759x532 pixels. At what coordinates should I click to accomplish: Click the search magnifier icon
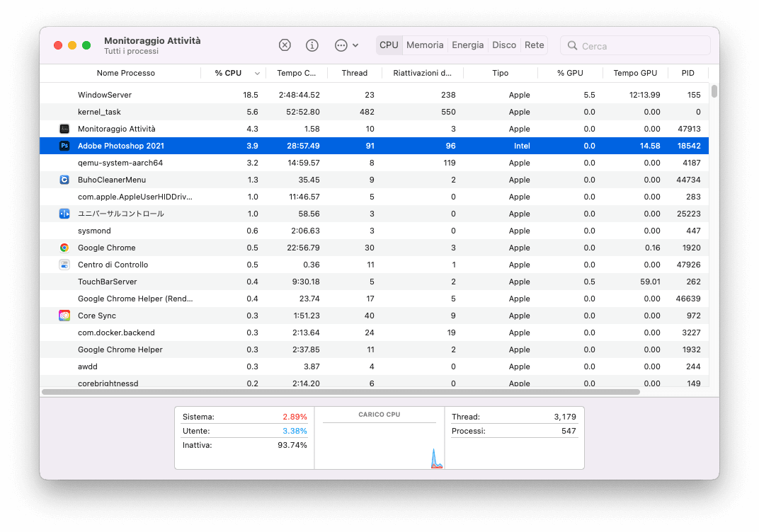(572, 45)
